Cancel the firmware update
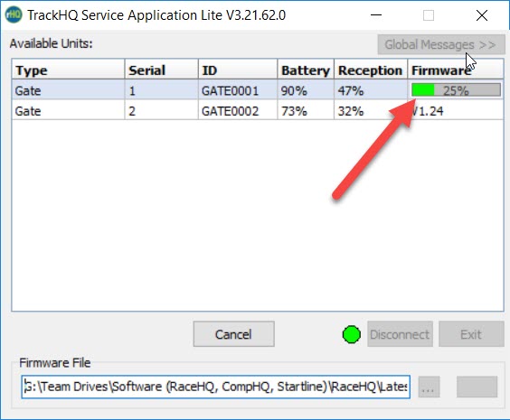Viewport: 510px width, 420px height. click(233, 334)
